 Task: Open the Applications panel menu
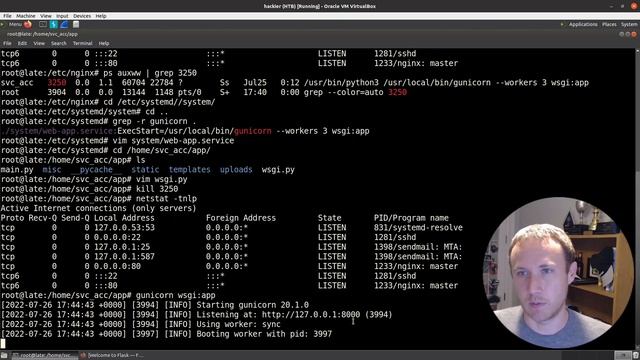tap(583, 24)
